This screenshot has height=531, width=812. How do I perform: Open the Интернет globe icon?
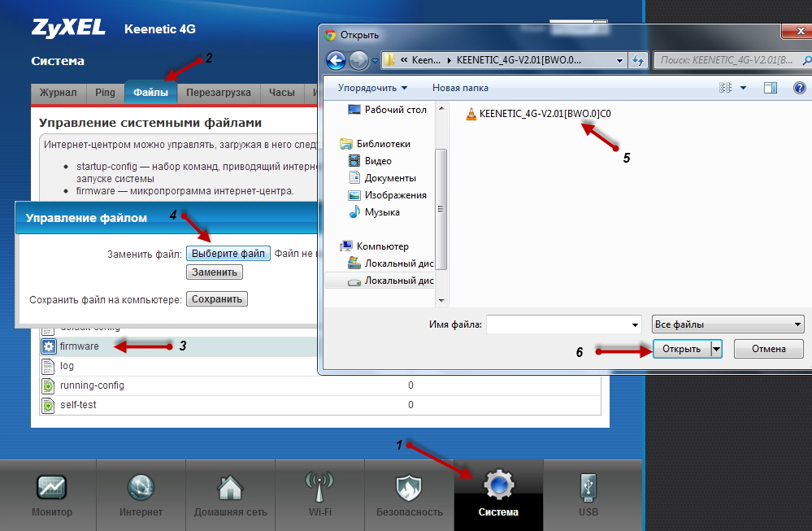pyautogui.click(x=141, y=488)
